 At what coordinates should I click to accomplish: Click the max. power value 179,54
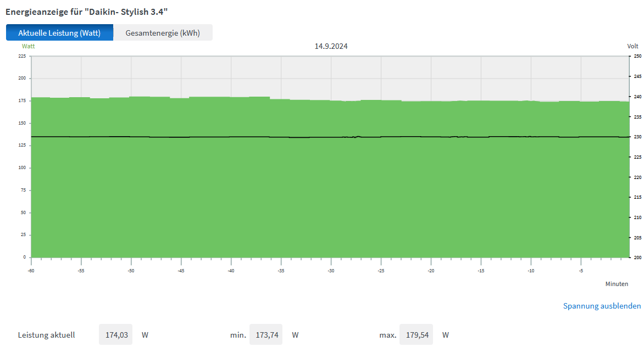[x=416, y=334]
